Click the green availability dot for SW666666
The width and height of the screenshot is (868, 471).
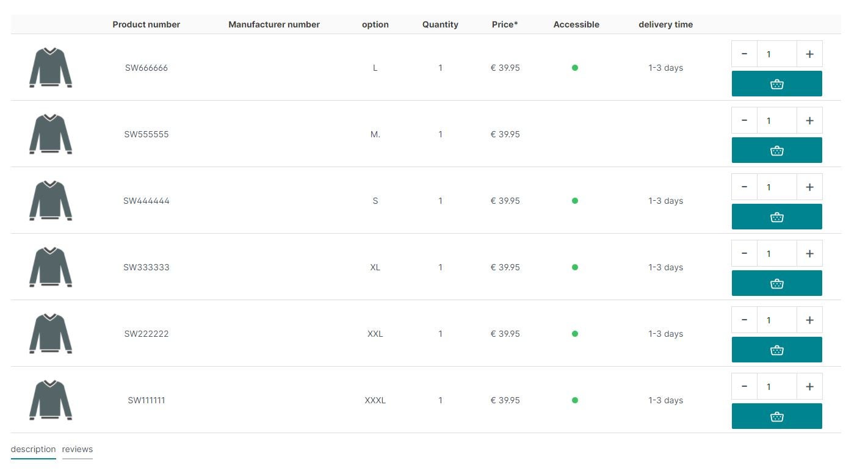(575, 68)
